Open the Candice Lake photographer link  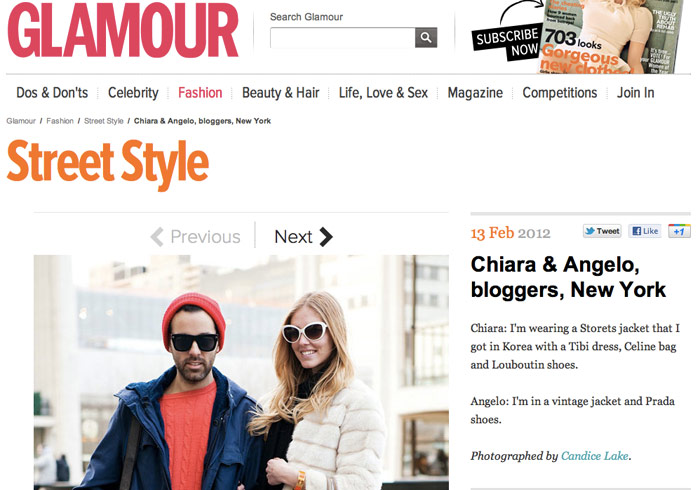(595, 456)
